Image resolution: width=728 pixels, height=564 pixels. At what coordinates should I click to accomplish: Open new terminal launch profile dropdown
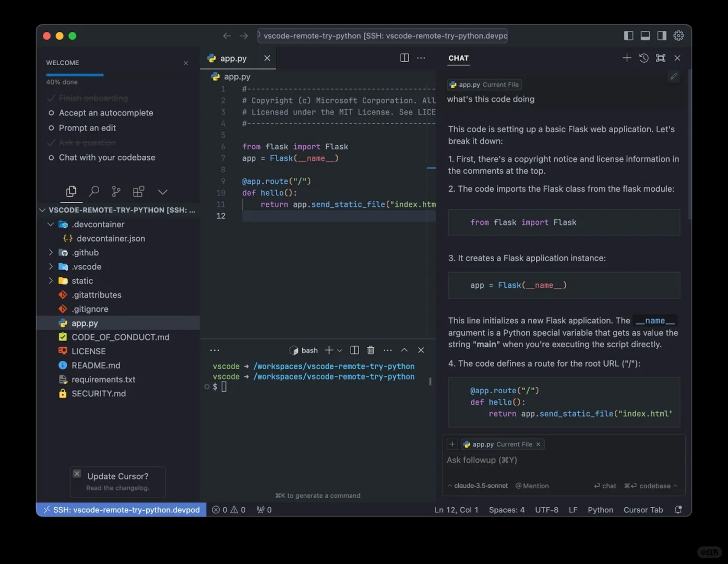340,350
